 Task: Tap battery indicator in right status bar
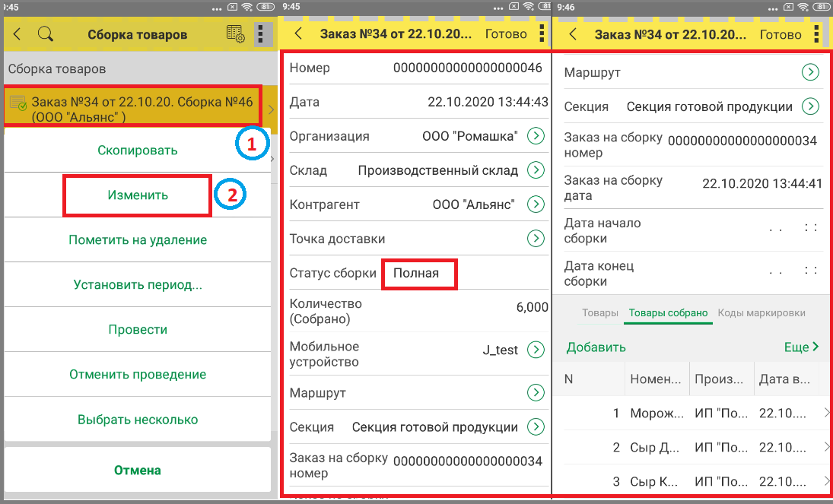click(823, 7)
